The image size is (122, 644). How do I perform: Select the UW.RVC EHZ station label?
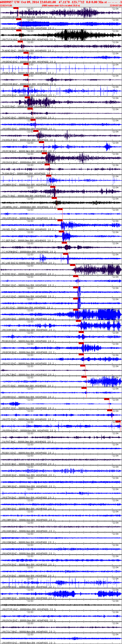click(28, 408)
